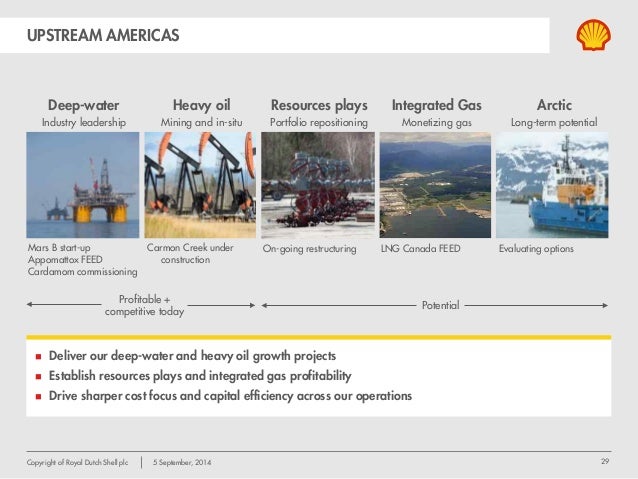Image resolution: width=638 pixels, height=479 pixels.
Task: Select the 'Industry leadership' subtitle
Action: 84,122
